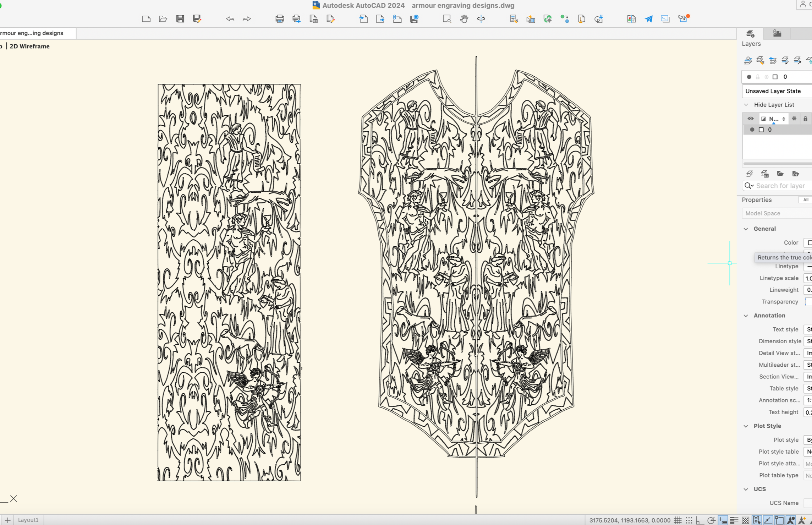Click the Import file icon

(x=363, y=19)
